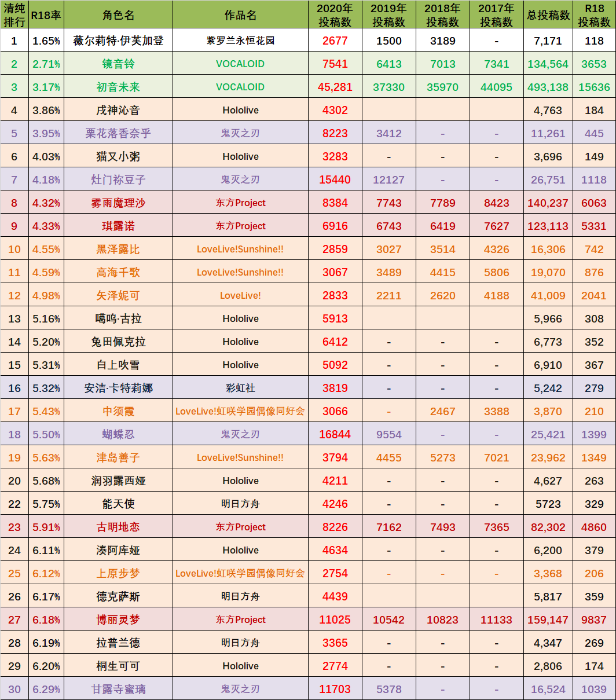
Task: Select the R18 count "15636"
Action: 594,87
